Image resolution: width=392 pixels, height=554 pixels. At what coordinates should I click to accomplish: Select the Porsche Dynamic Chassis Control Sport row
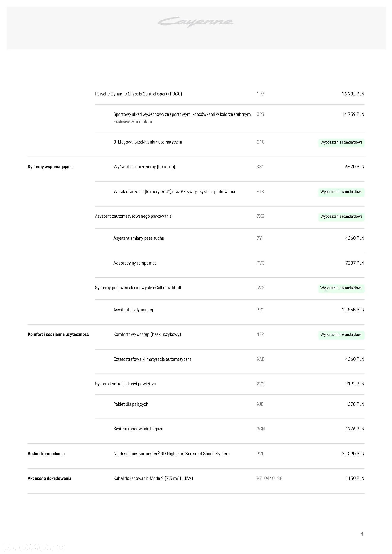pos(230,94)
